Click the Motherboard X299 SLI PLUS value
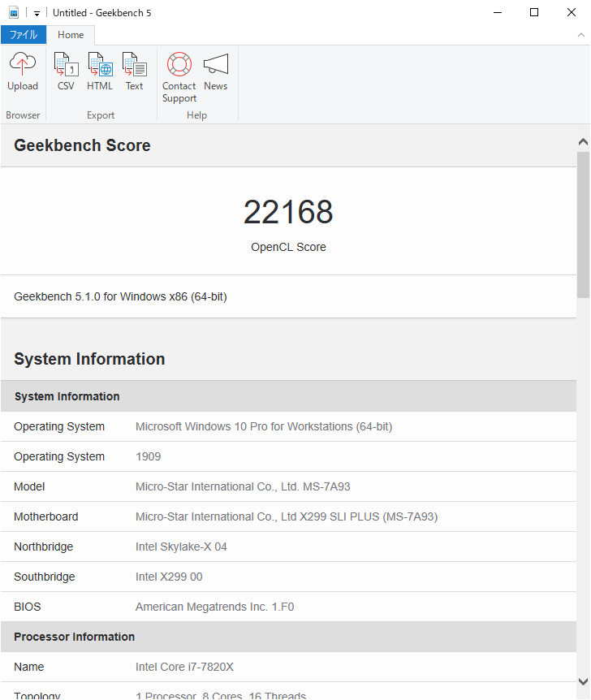The width and height of the screenshot is (591, 700). pos(287,516)
